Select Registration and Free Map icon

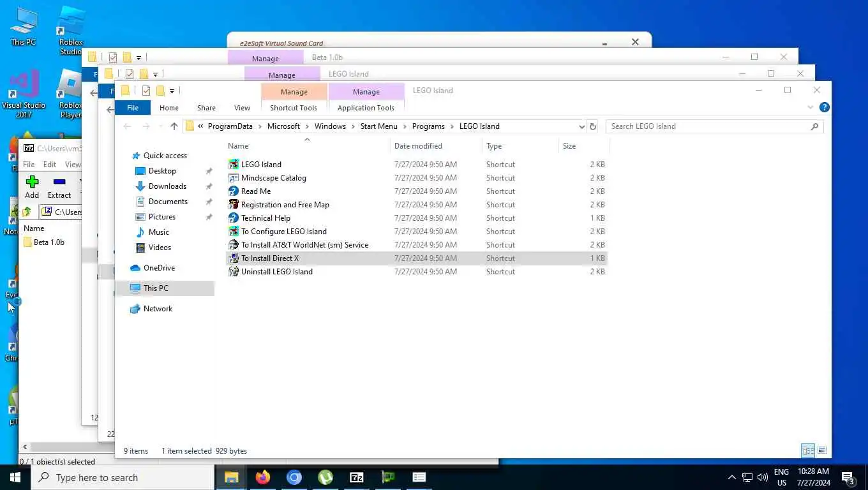tap(234, 205)
